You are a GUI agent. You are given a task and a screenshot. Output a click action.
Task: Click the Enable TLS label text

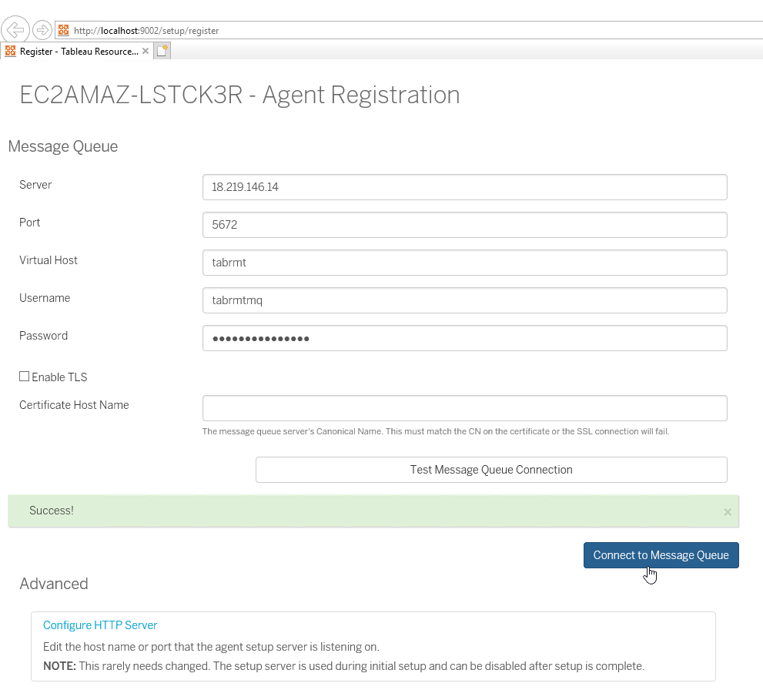coord(59,377)
